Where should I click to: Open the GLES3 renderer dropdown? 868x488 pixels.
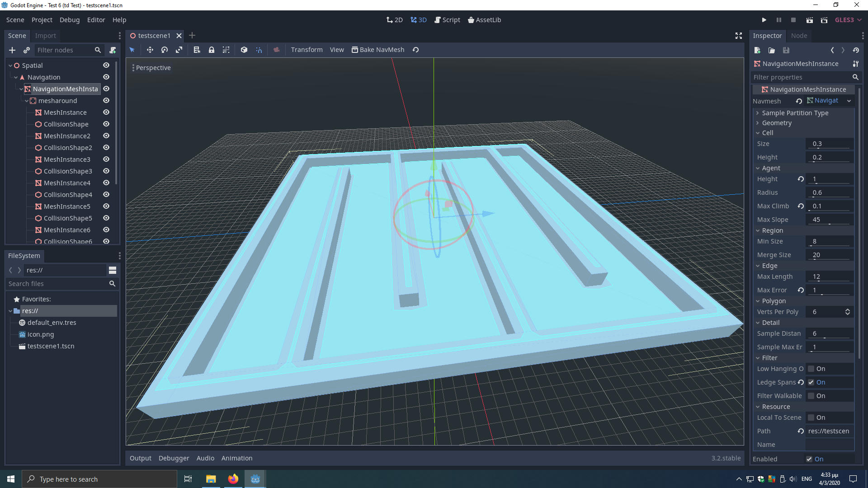848,20
